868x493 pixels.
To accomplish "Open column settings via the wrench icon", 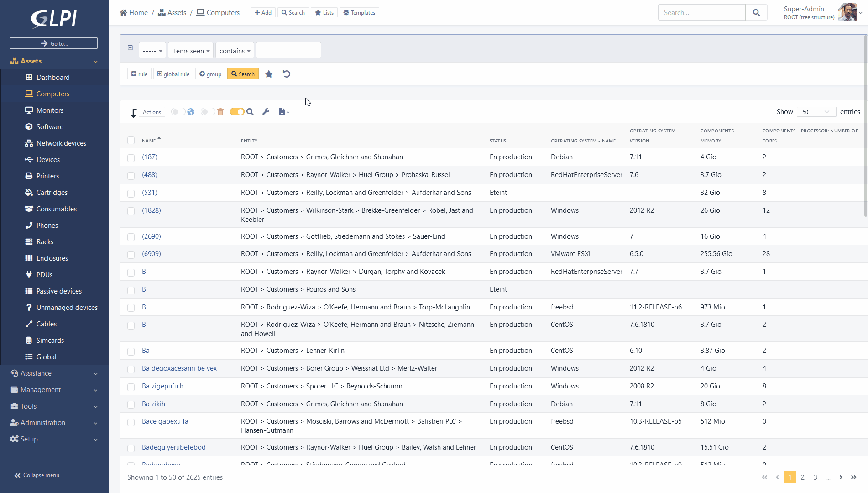I will pyautogui.click(x=266, y=112).
